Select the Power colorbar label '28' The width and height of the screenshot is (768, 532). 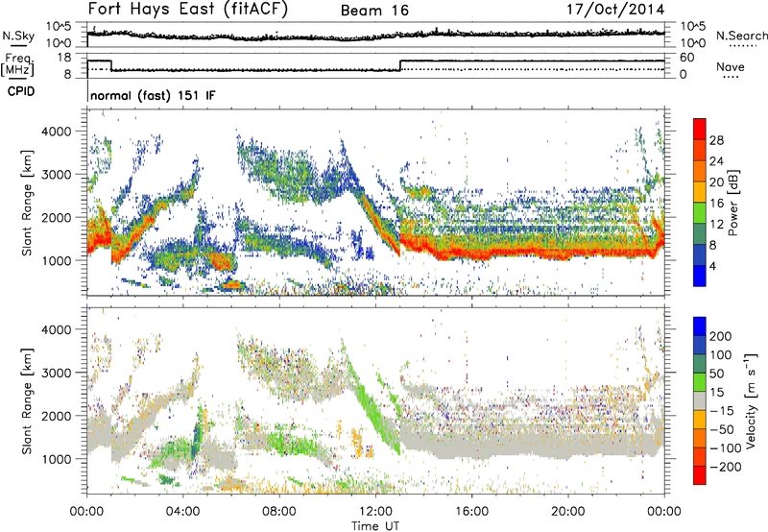click(716, 140)
